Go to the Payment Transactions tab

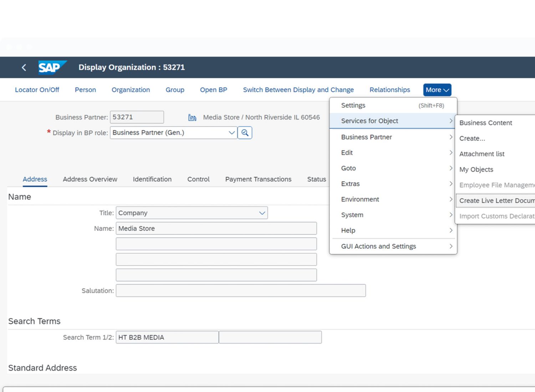(258, 179)
